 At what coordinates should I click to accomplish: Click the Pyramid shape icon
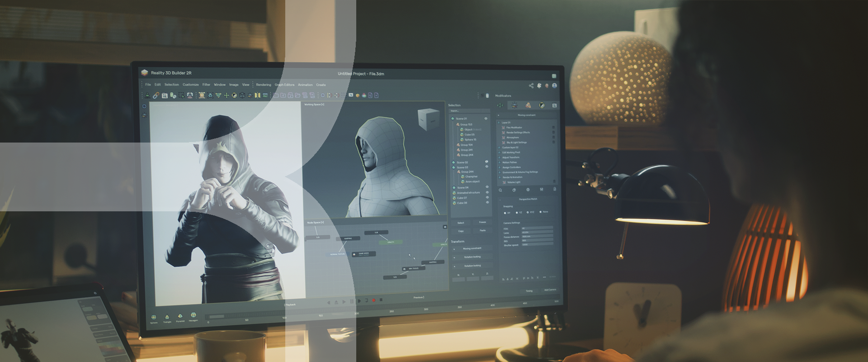click(x=180, y=316)
